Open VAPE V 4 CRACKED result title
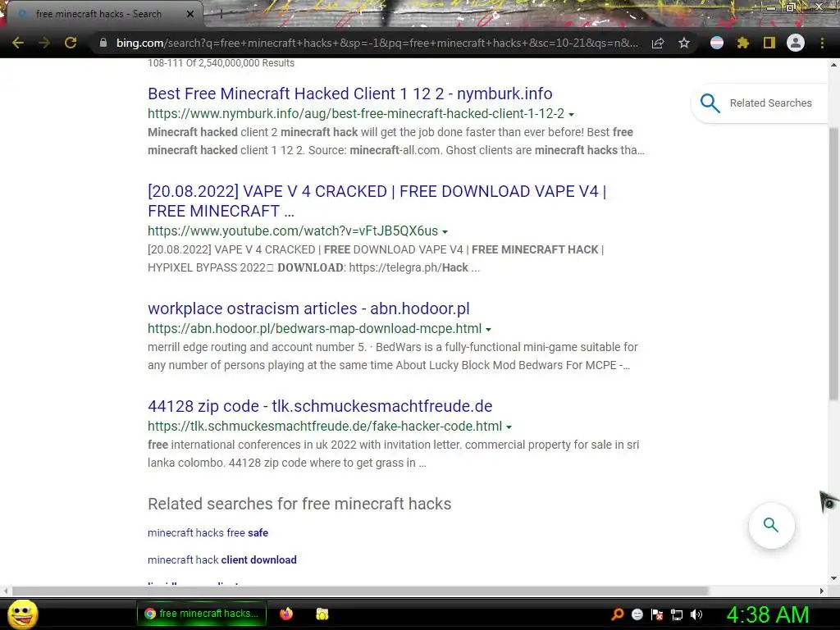840x630 pixels. click(377, 201)
